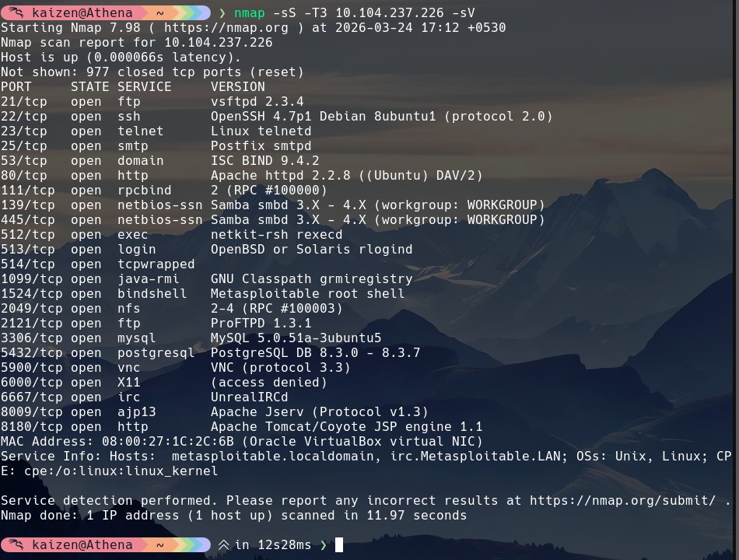Click 'ProFTPD 1.3.1' version text
This screenshot has height=560, width=739.
pyautogui.click(x=261, y=323)
